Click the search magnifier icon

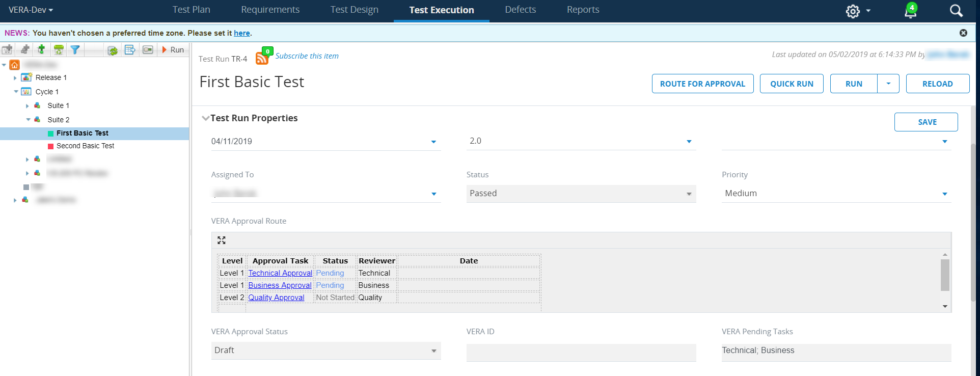956,11
